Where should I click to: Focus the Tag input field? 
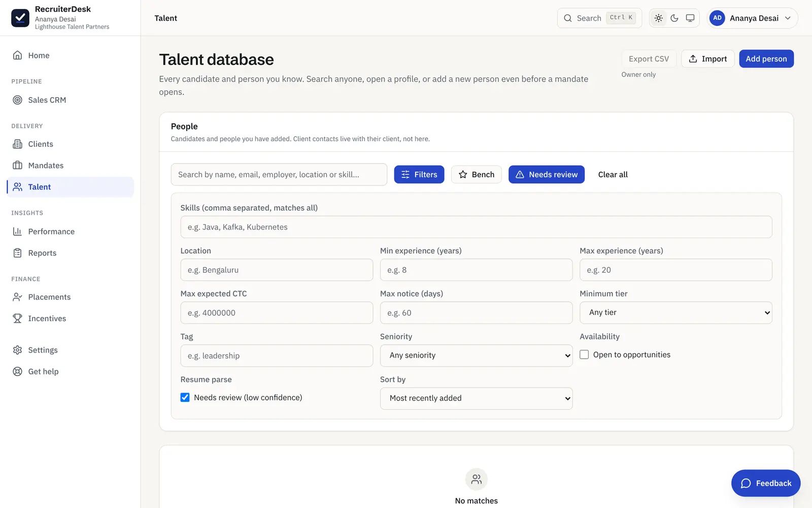(277, 356)
